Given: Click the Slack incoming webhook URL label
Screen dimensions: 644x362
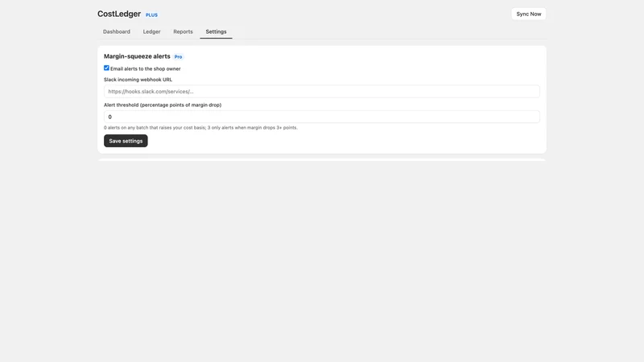Looking at the screenshot, I should click(138, 80).
